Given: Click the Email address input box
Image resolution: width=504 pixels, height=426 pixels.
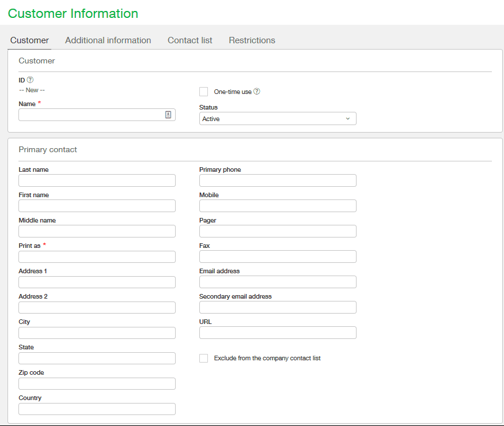Looking at the screenshot, I should pos(278,282).
